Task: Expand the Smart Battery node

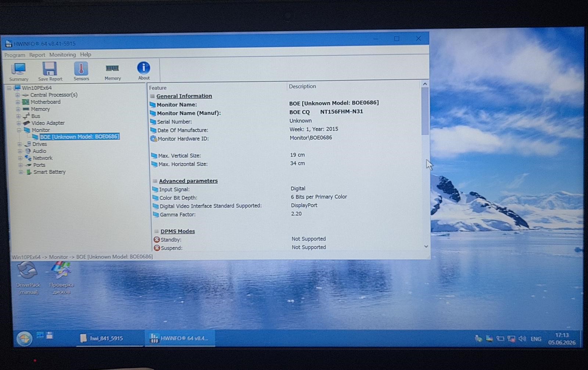Action: click(21, 172)
